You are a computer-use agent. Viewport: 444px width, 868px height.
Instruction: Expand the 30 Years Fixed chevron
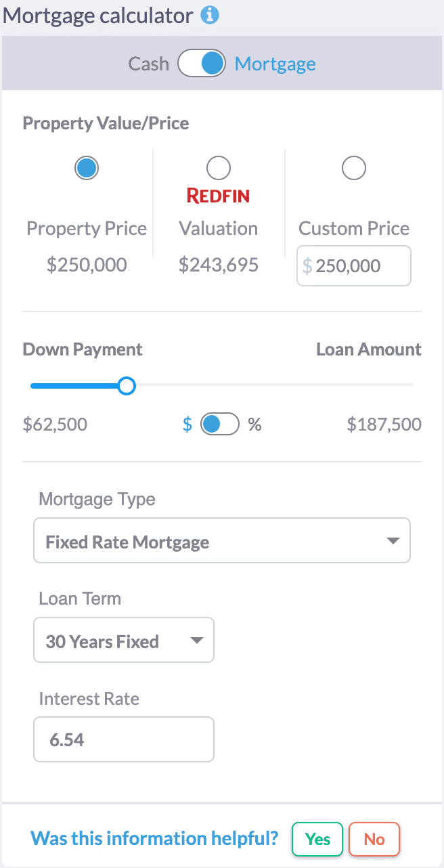197,640
